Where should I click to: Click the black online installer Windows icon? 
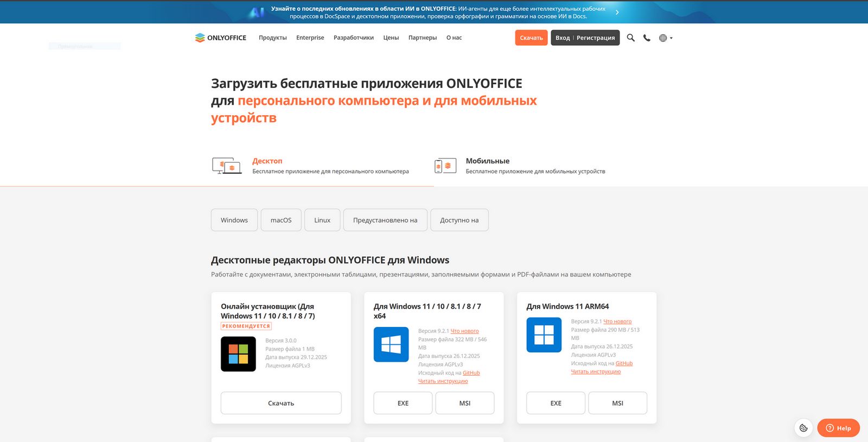click(x=238, y=354)
